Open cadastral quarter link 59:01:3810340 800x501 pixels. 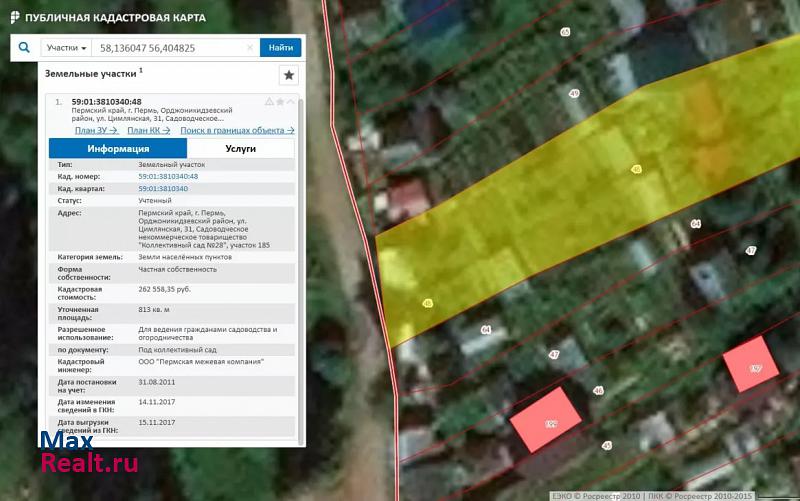coord(163,188)
